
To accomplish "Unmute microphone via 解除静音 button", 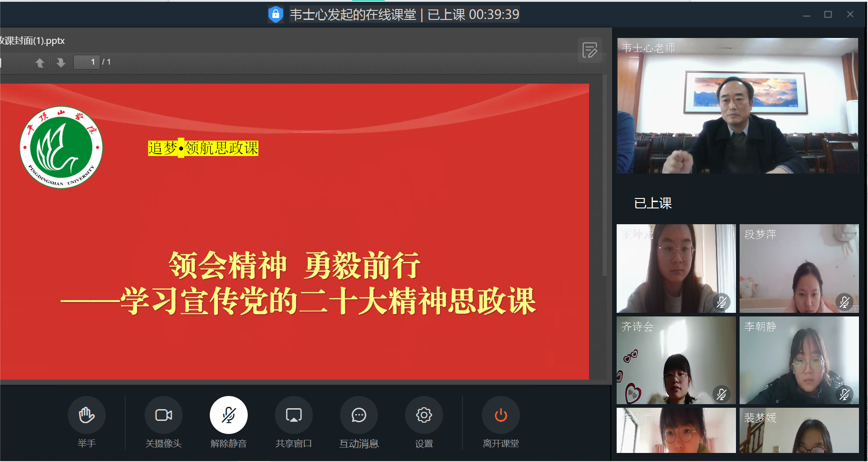I will [x=228, y=415].
